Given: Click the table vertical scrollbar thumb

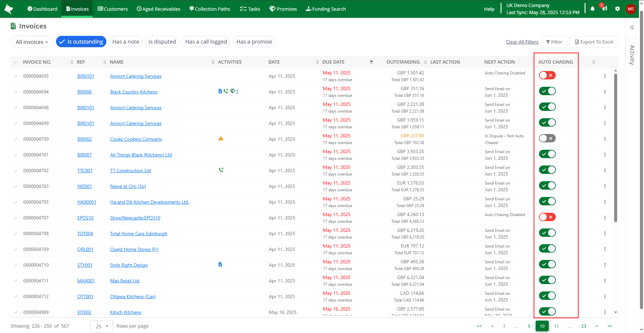Looking at the screenshot, I should (615, 147).
